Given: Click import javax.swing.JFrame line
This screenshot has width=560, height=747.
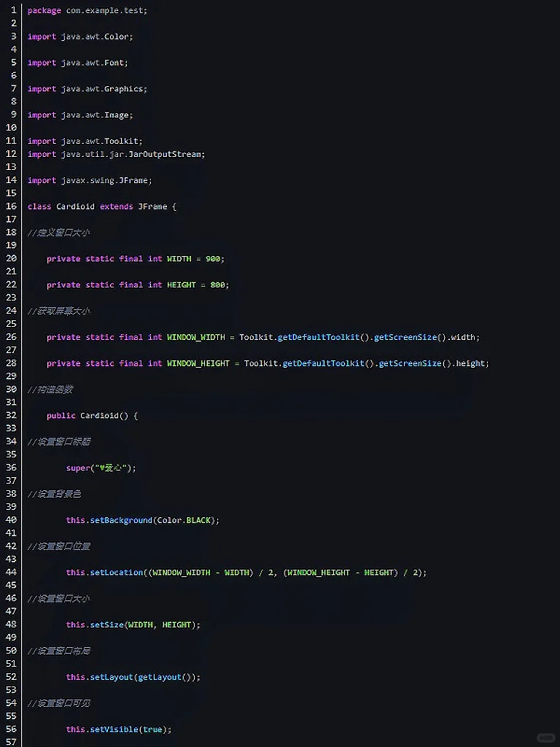Looking at the screenshot, I should [90, 181].
